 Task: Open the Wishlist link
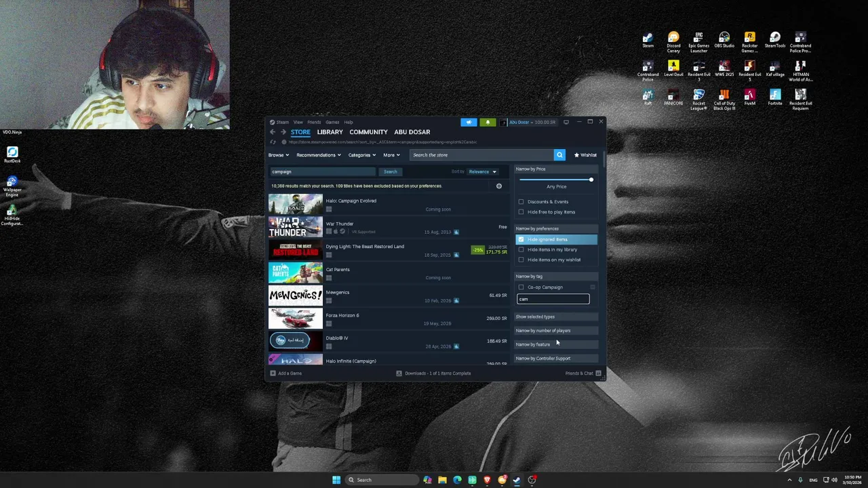(585, 155)
